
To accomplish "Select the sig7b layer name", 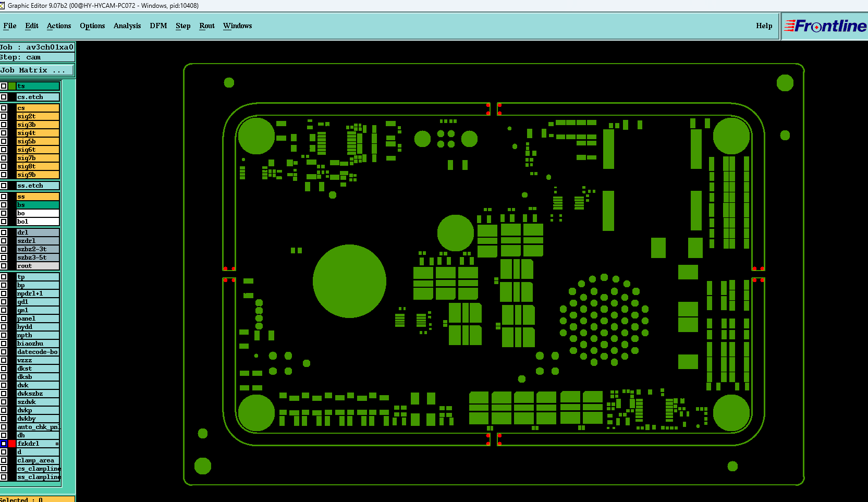I will (x=38, y=158).
